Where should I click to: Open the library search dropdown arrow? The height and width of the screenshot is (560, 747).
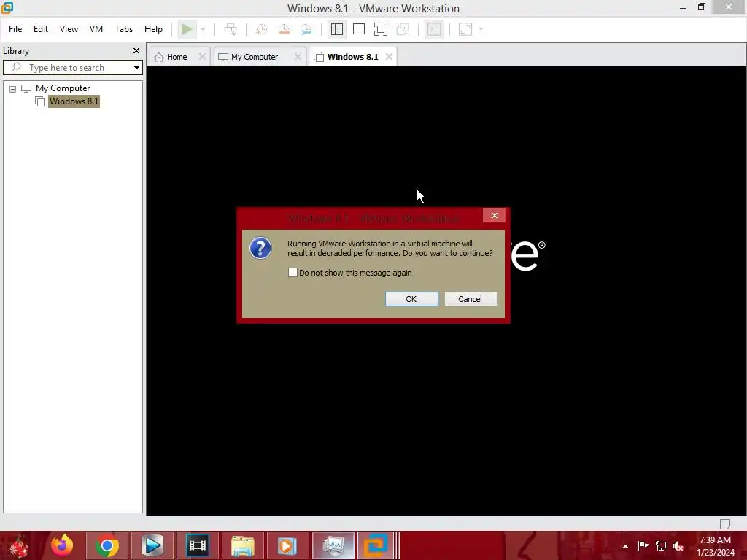[136, 68]
